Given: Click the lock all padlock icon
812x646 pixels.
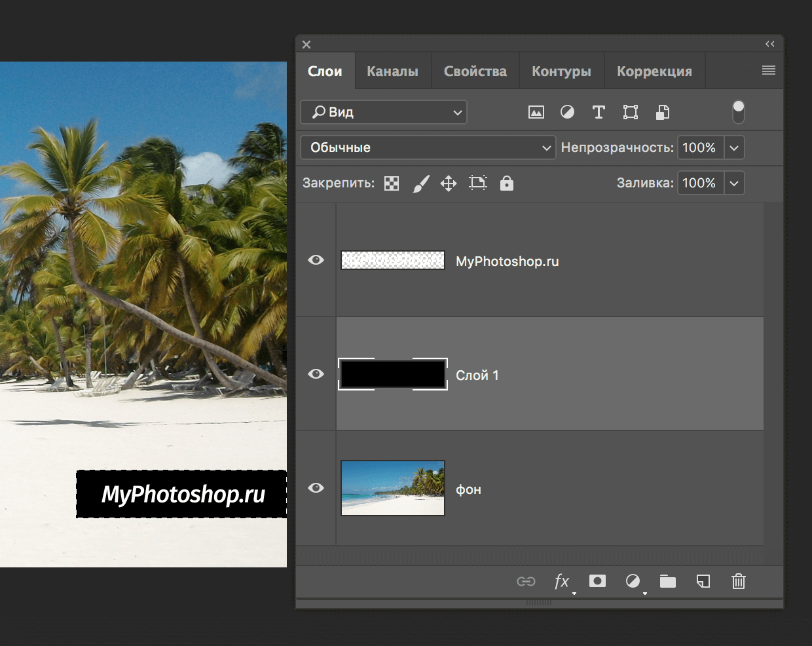Looking at the screenshot, I should [506, 183].
